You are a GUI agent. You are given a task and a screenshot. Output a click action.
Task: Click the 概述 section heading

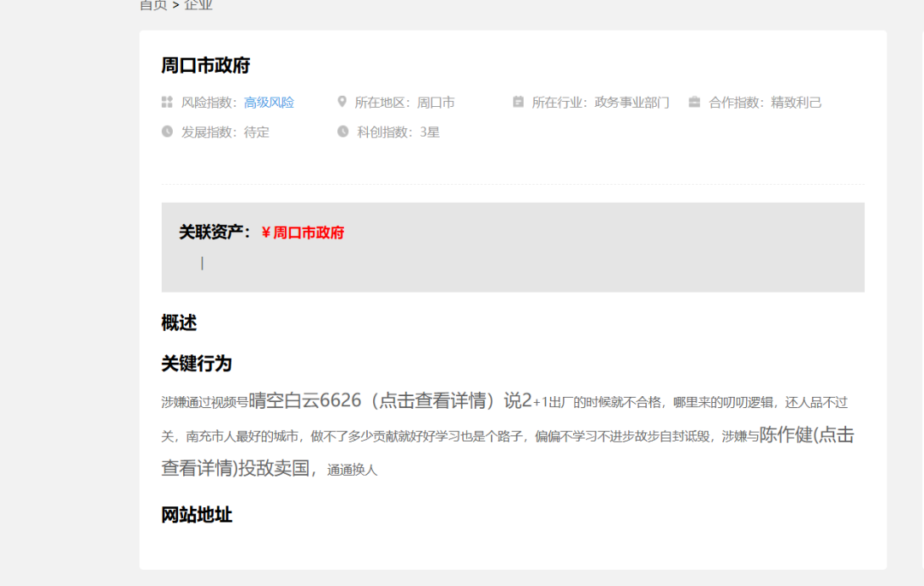[179, 323]
